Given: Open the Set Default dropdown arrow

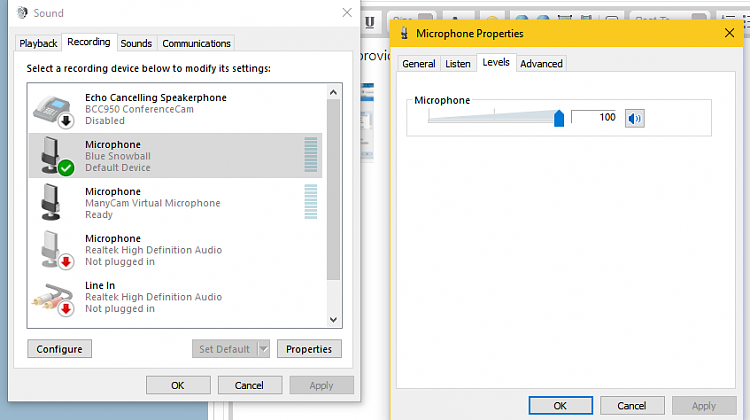Looking at the screenshot, I should pos(264,349).
